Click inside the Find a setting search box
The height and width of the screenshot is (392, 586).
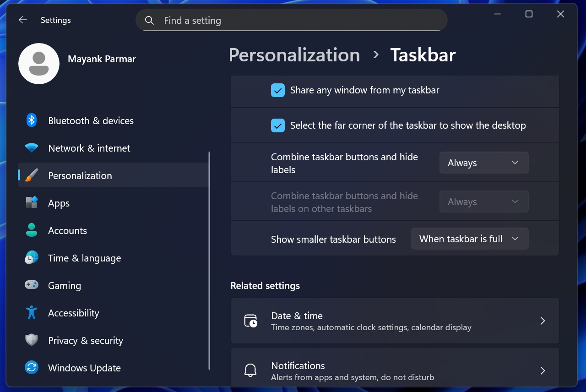point(292,20)
